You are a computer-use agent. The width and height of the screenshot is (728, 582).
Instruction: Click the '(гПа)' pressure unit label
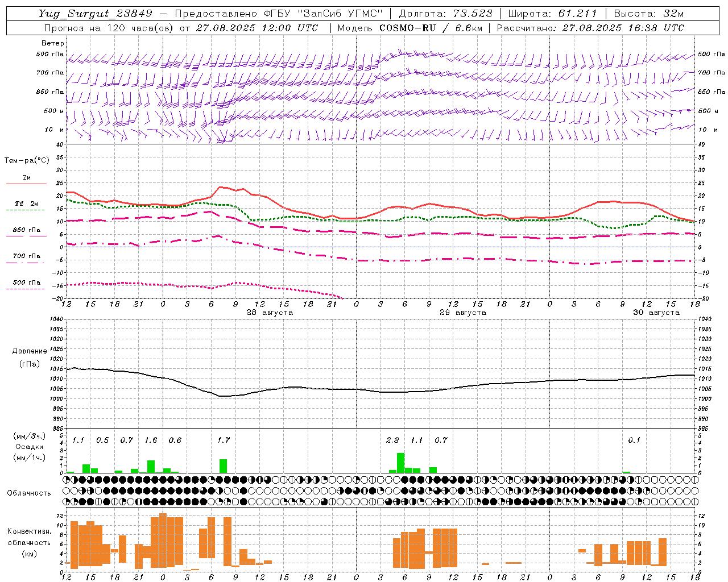28,364
